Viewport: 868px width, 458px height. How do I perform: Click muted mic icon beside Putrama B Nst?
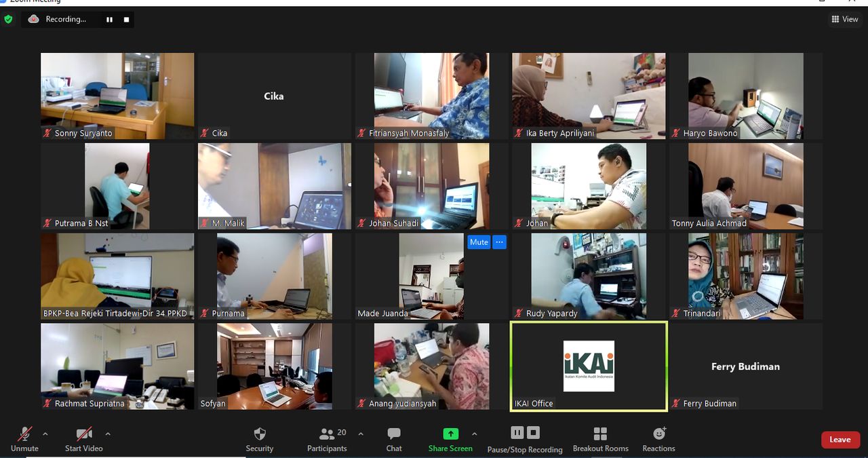[47, 223]
